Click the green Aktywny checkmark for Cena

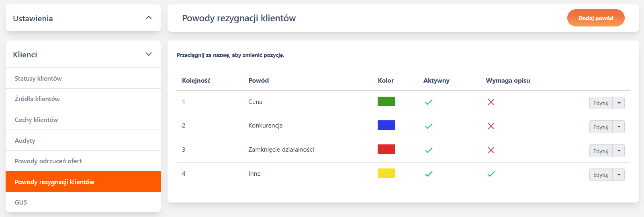(429, 102)
